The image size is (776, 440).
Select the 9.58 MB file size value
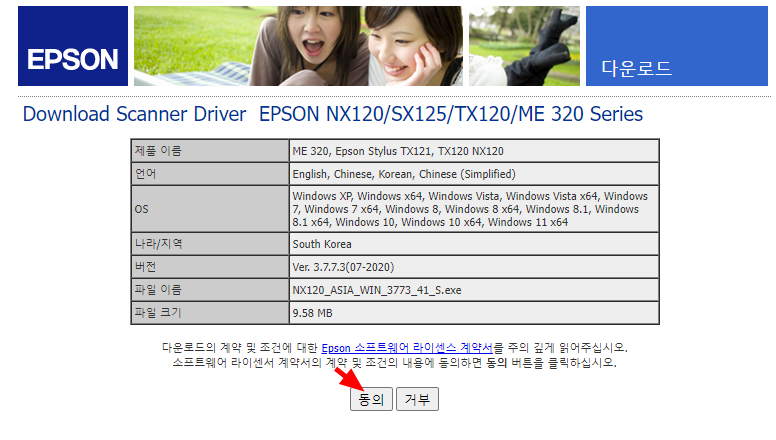(312, 313)
